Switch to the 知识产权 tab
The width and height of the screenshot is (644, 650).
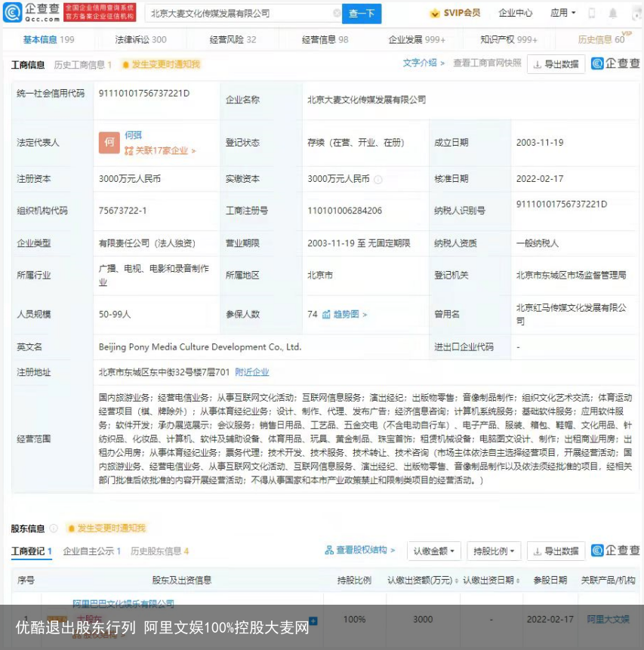click(x=509, y=40)
